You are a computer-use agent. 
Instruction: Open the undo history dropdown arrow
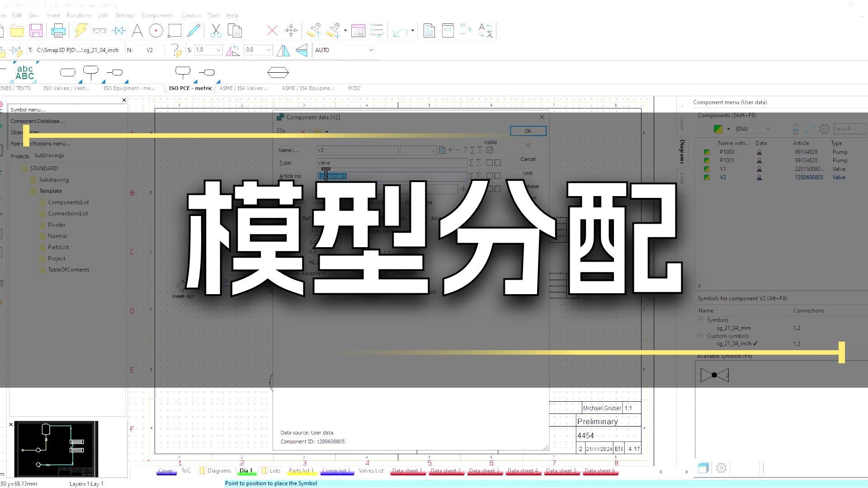click(x=413, y=31)
